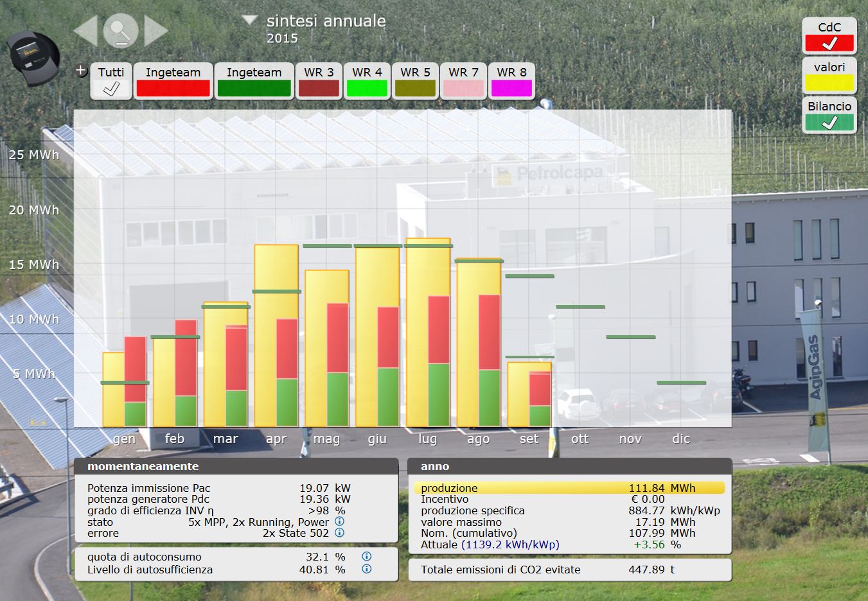Toggle the WR 8 inverter
This screenshot has width=868, height=601.
pyautogui.click(x=511, y=81)
